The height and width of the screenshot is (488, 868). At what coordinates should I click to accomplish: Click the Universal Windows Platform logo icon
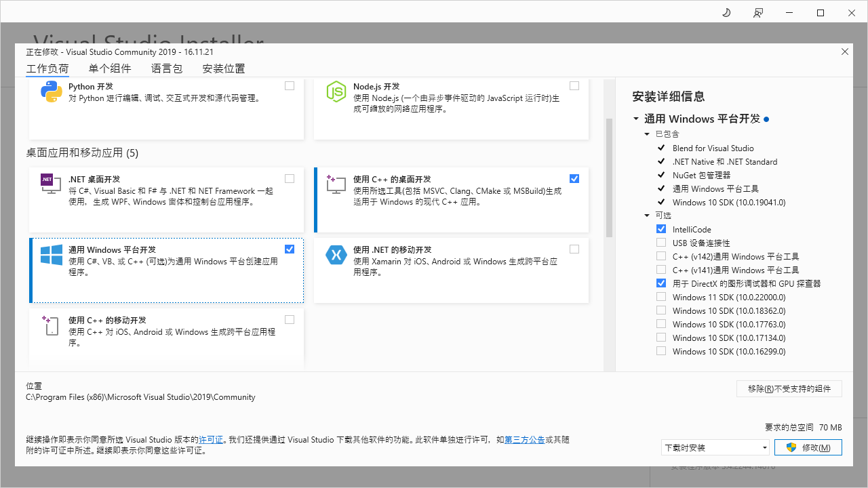coord(52,255)
